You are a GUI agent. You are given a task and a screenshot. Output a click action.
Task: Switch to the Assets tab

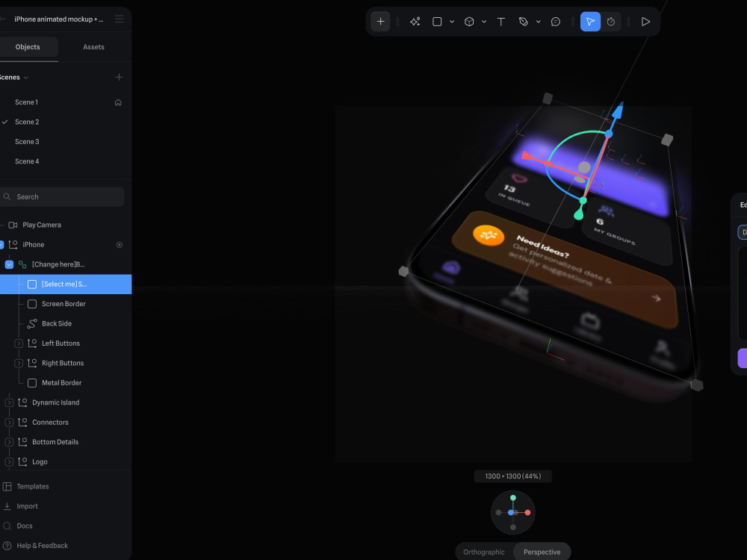(x=93, y=46)
